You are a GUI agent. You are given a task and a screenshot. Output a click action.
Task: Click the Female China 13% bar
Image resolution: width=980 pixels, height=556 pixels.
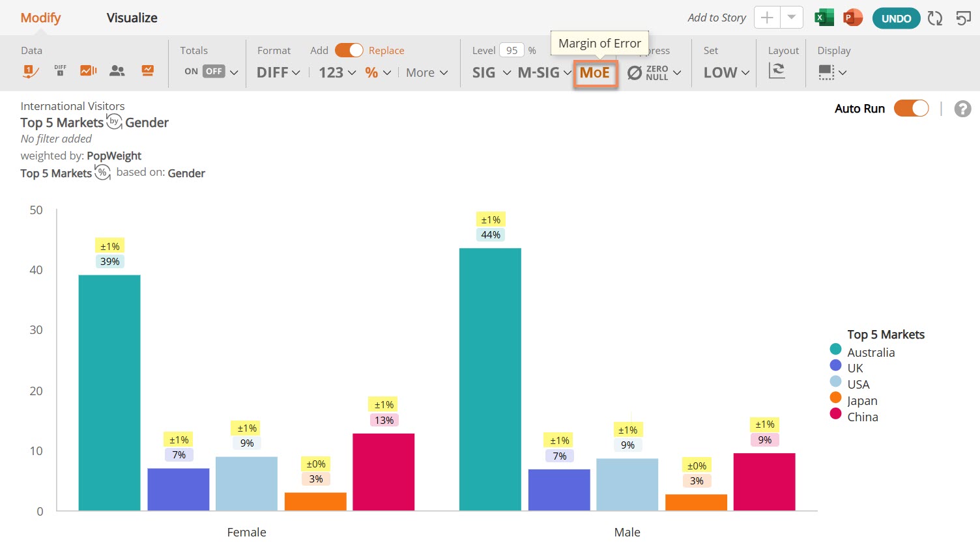tap(384, 472)
